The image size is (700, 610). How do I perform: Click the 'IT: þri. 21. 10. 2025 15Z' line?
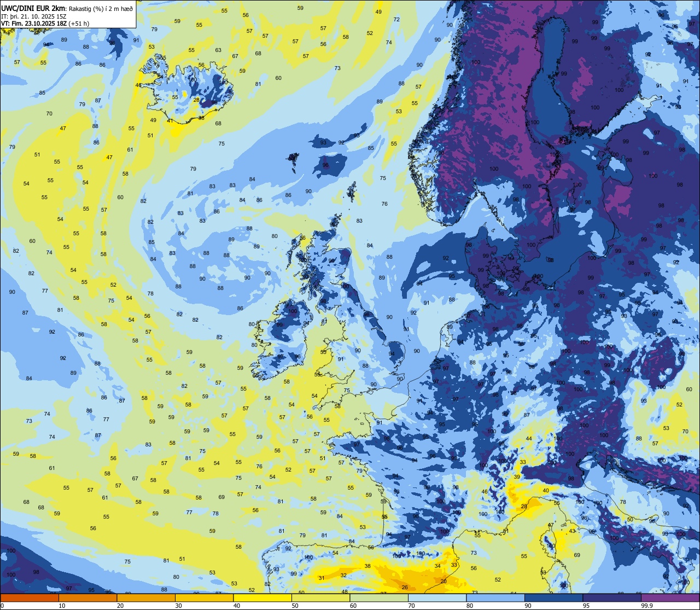(34, 16)
